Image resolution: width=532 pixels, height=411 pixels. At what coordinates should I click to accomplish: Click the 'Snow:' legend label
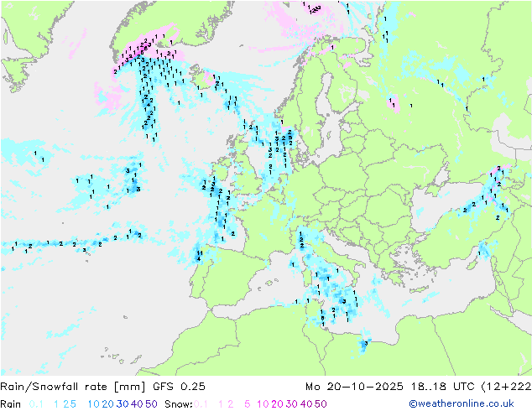click(179, 404)
